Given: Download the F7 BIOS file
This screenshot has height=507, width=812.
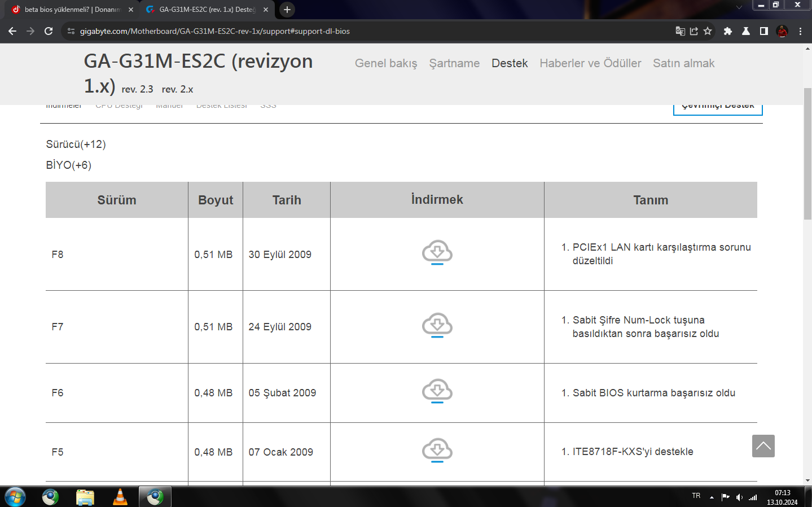Looking at the screenshot, I should click(437, 325).
